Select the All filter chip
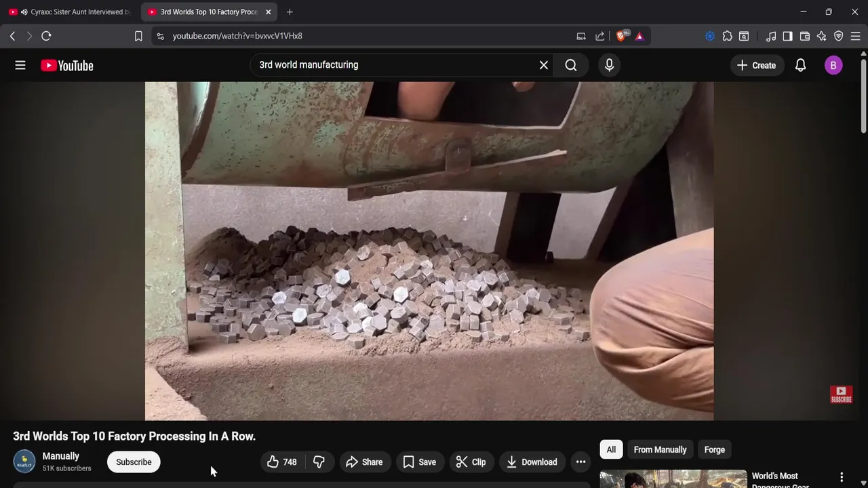This screenshot has width=868, height=488. (x=611, y=449)
